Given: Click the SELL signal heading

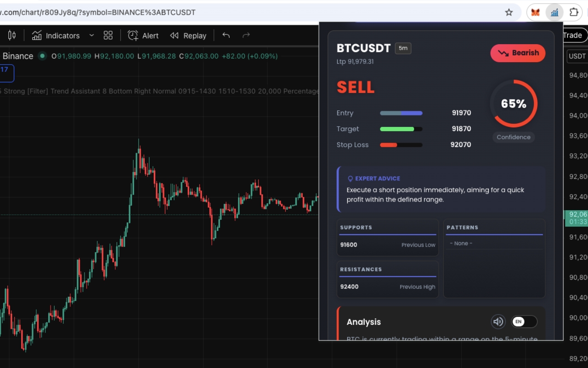Looking at the screenshot, I should click(356, 87).
